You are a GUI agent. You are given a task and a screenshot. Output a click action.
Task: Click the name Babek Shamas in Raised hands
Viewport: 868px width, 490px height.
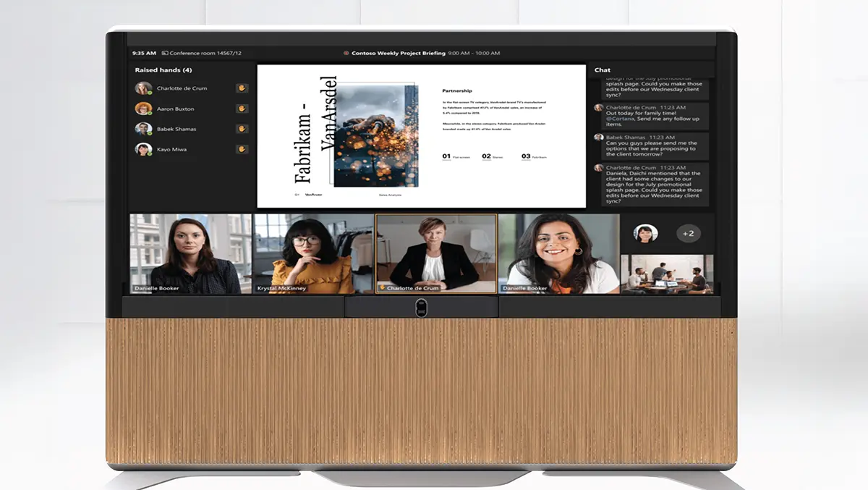(176, 129)
